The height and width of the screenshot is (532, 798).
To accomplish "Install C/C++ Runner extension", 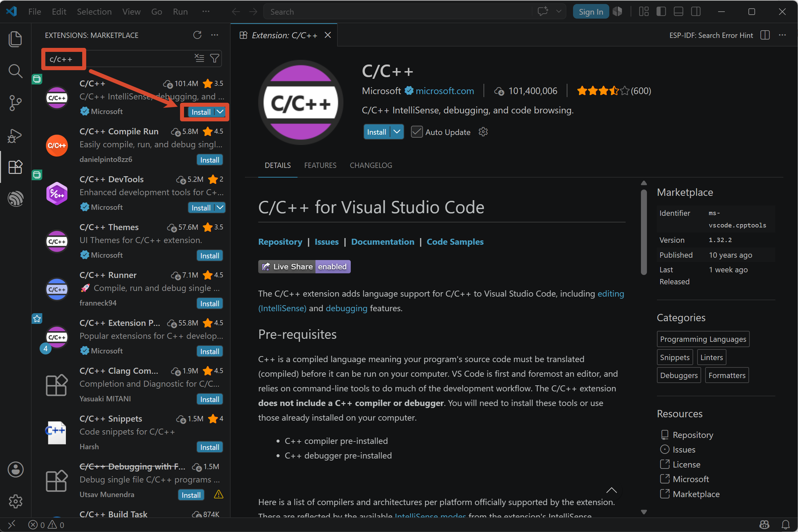I will [x=210, y=303].
